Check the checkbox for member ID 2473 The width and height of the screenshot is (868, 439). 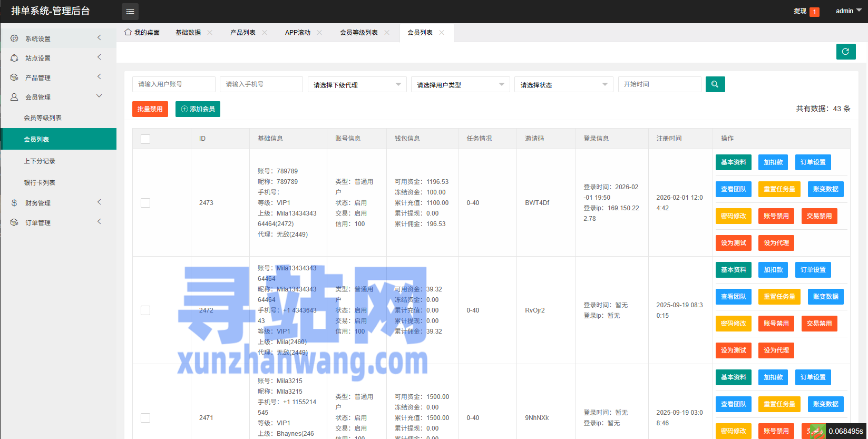click(x=145, y=203)
